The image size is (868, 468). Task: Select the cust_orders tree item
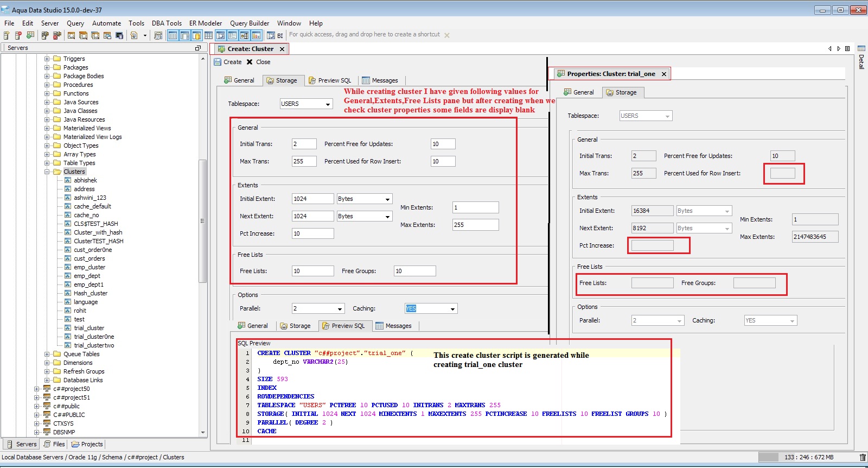pyautogui.click(x=90, y=258)
